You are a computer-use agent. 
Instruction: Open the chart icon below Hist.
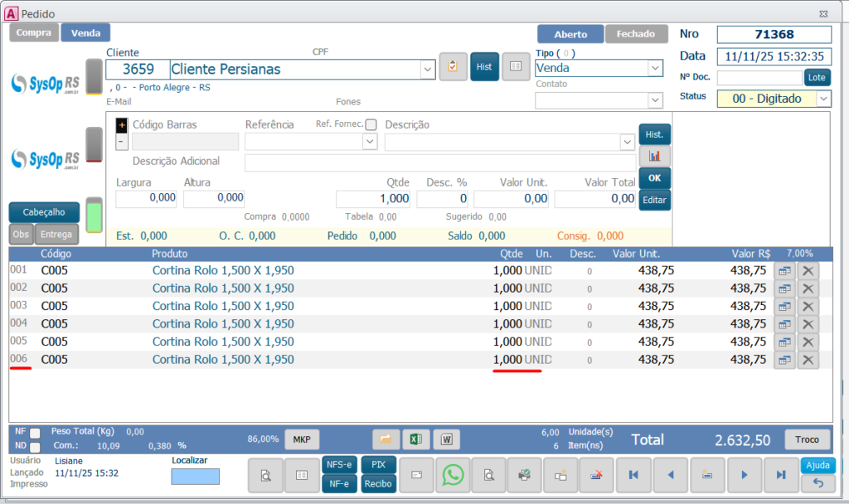(x=654, y=155)
